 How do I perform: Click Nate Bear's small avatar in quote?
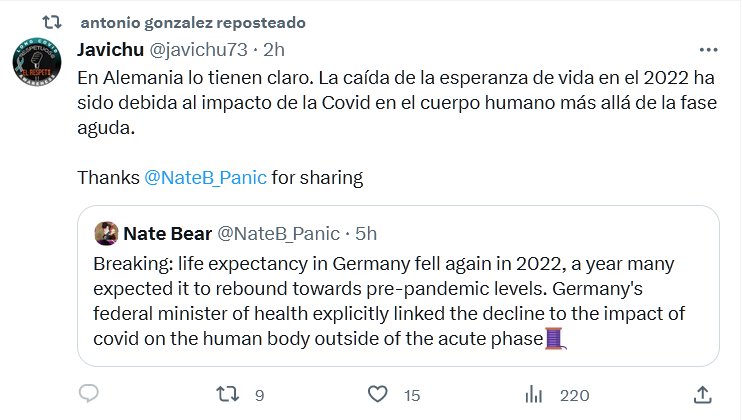pyautogui.click(x=106, y=233)
